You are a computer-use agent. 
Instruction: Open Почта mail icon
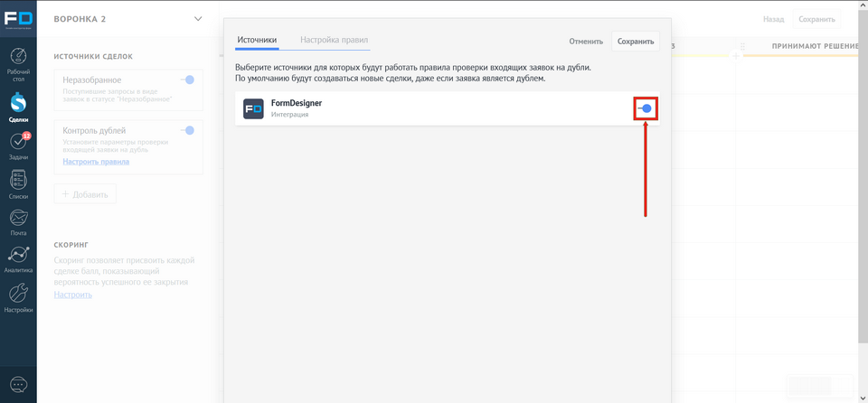point(18,222)
